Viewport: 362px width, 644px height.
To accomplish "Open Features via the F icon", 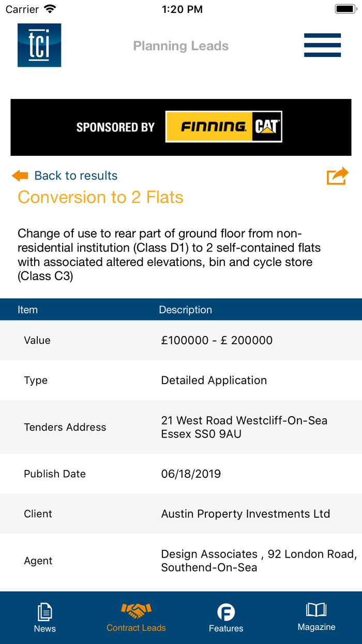I will [x=226, y=612].
